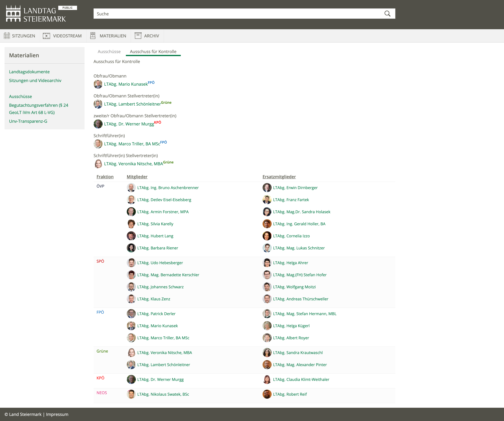Image resolution: width=504 pixels, height=421 pixels.
Task: Switch to the Ausschüsse breadcrumb tab
Action: (109, 52)
